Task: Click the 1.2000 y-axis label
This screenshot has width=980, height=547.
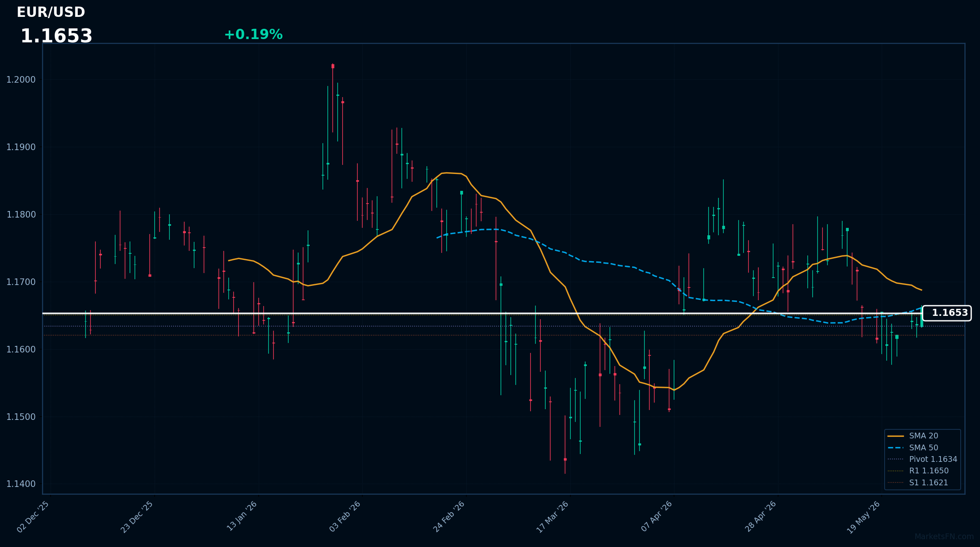Action: click(x=21, y=80)
